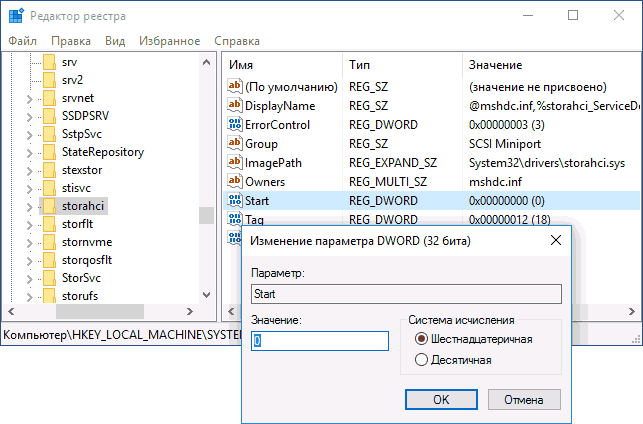Screen dimensions: 643x424
Task: Click the tree scroll down arrow
Action: click(206, 295)
